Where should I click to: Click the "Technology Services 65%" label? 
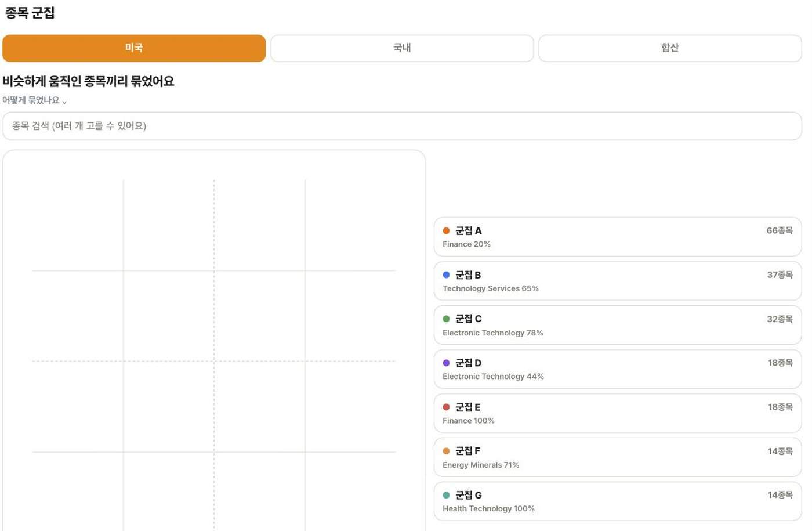491,288
